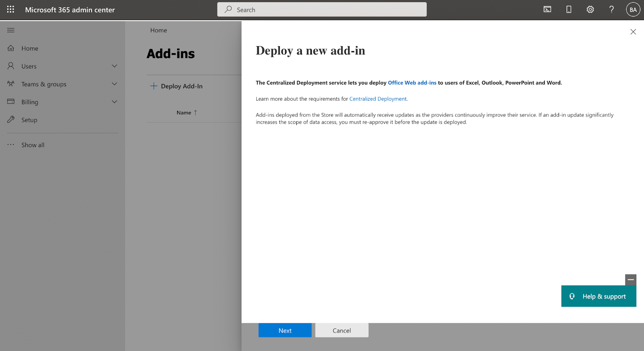Expand the Users menu chevron

(114, 66)
